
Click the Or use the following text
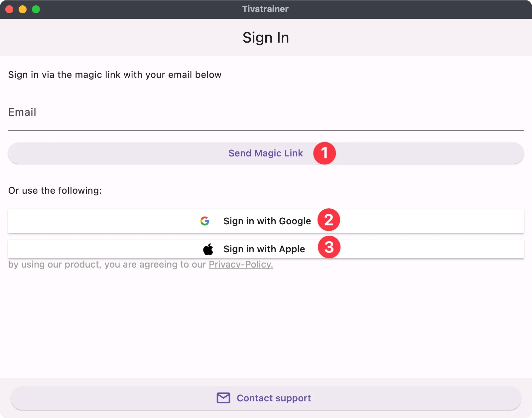pos(55,190)
